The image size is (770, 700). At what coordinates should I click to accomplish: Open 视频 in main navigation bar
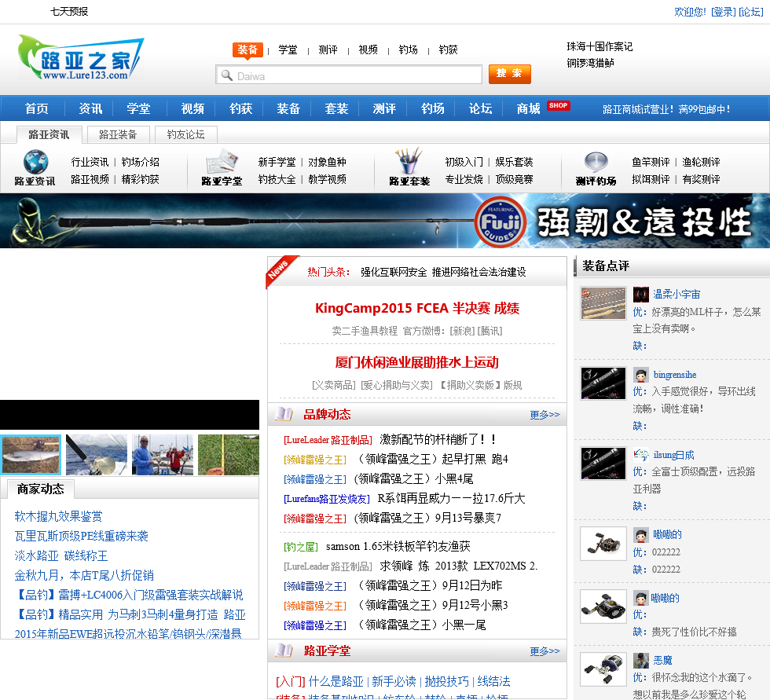tap(192, 108)
